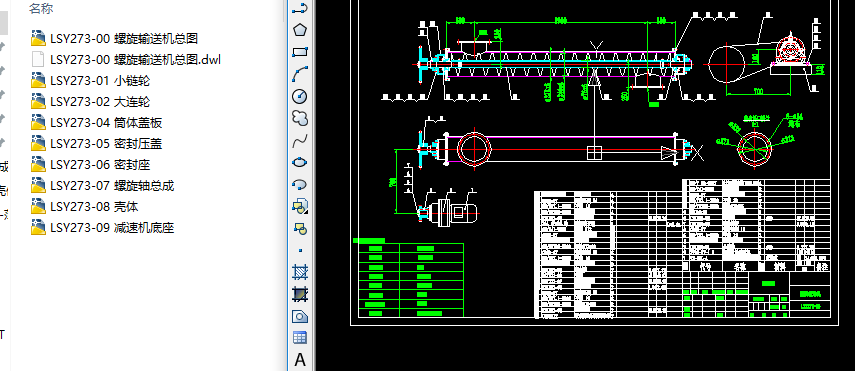Viewport: 855px width, 371px height.
Task: Select file LSY273-02 大连轮
Action: 91,101
